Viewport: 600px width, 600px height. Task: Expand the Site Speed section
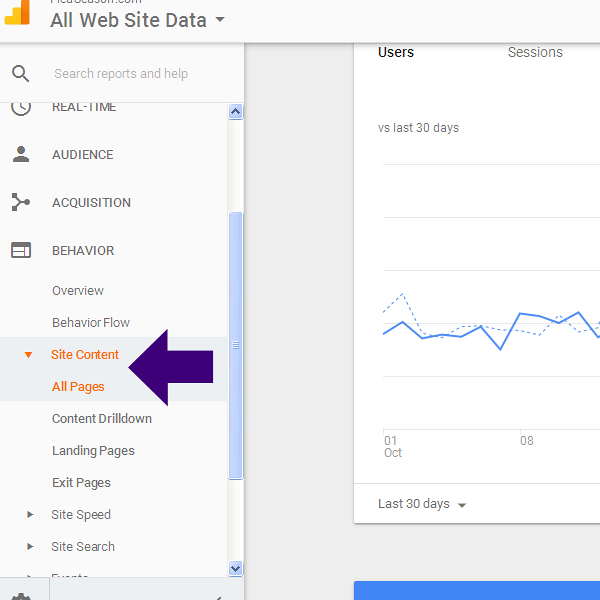pyautogui.click(x=28, y=515)
